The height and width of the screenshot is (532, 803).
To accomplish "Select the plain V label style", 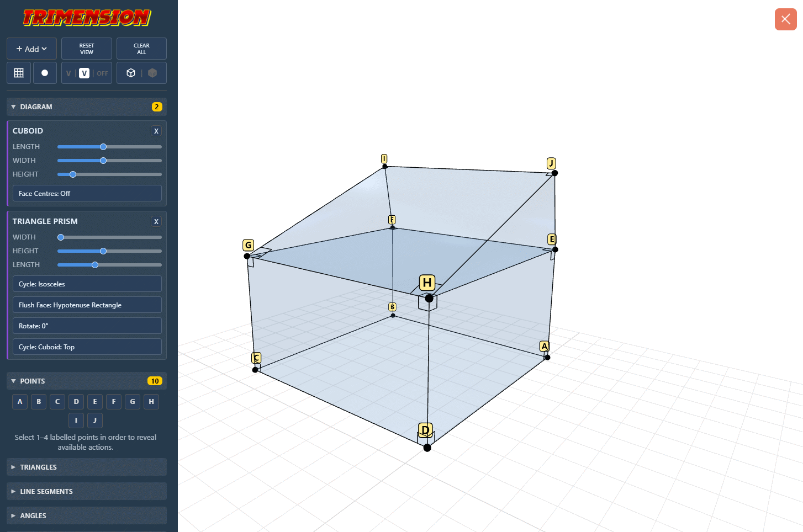I will [68, 73].
